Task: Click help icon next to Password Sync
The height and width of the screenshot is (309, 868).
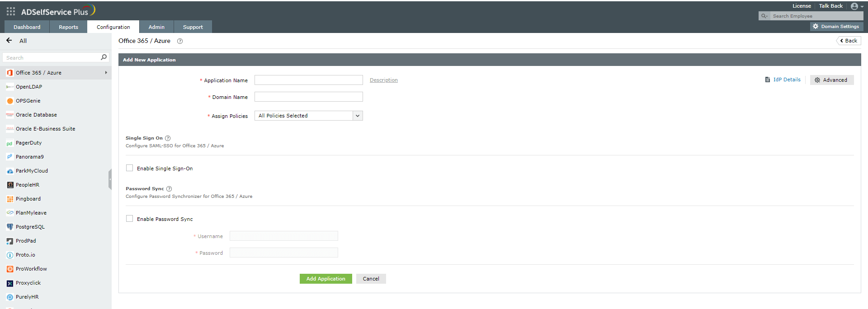Action: (x=169, y=189)
